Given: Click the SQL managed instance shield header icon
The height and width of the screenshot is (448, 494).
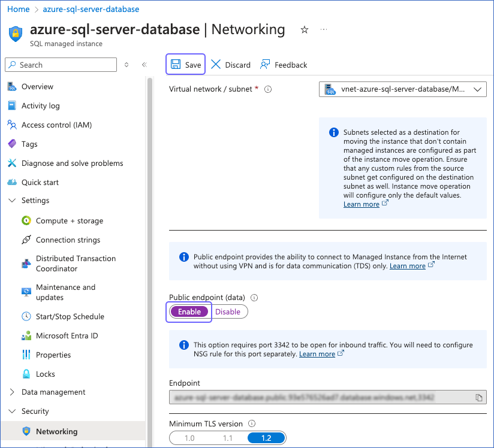Looking at the screenshot, I should [x=16, y=34].
